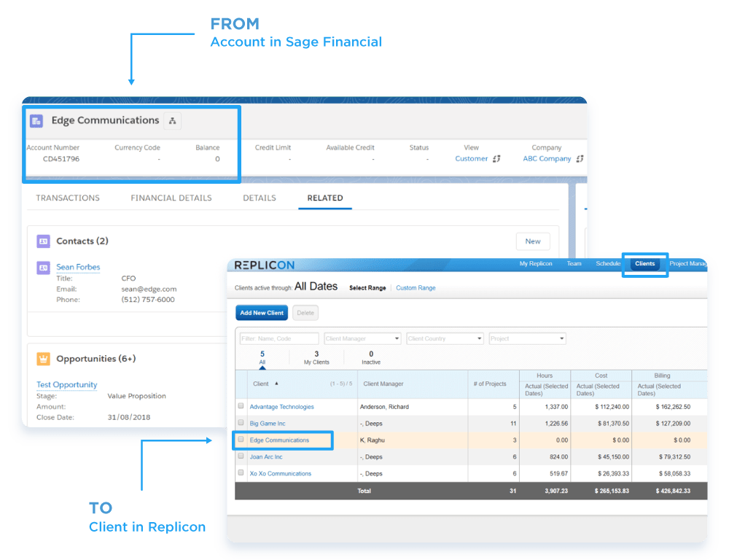The image size is (729, 560).
Task: Click the Contacts section icon
Action: tap(43, 241)
